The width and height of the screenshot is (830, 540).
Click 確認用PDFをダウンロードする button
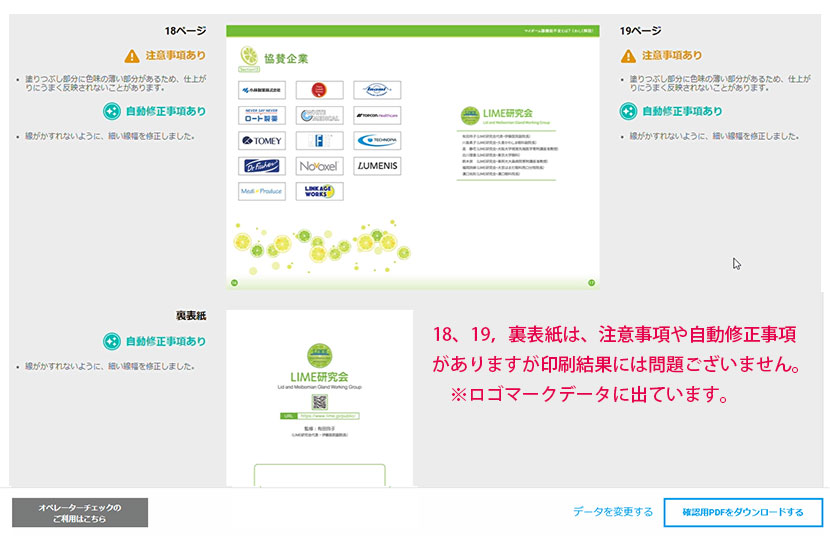click(743, 512)
